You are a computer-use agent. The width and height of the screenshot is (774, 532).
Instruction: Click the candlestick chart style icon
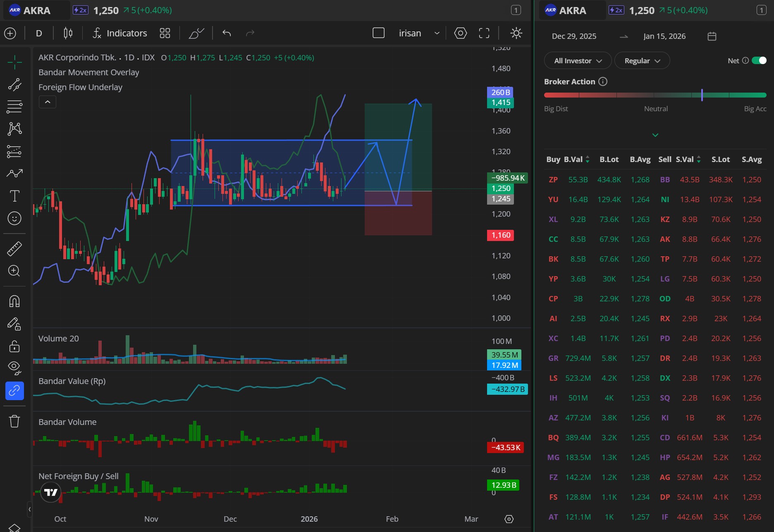[x=68, y=33]
